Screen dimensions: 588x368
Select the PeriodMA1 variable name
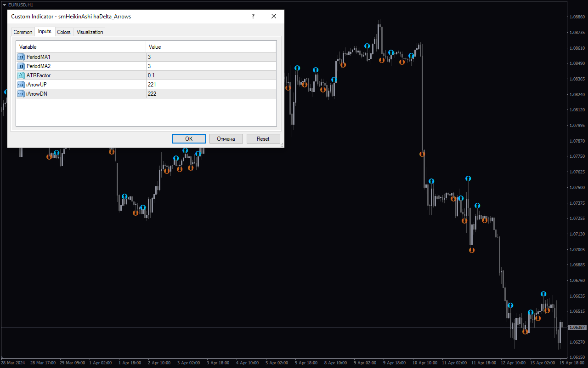coord(39,57)
